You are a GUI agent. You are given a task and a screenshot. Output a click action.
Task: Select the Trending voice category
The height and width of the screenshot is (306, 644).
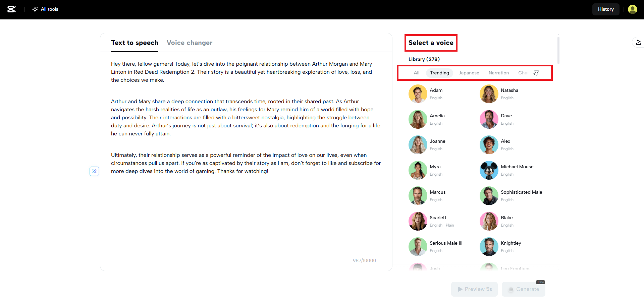pos(439,73)
